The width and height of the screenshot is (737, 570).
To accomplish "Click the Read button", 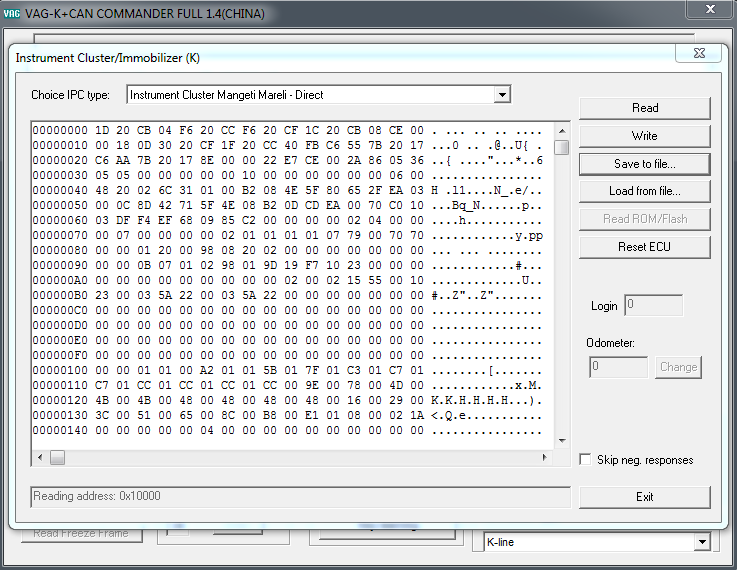I will coord(644,108).
